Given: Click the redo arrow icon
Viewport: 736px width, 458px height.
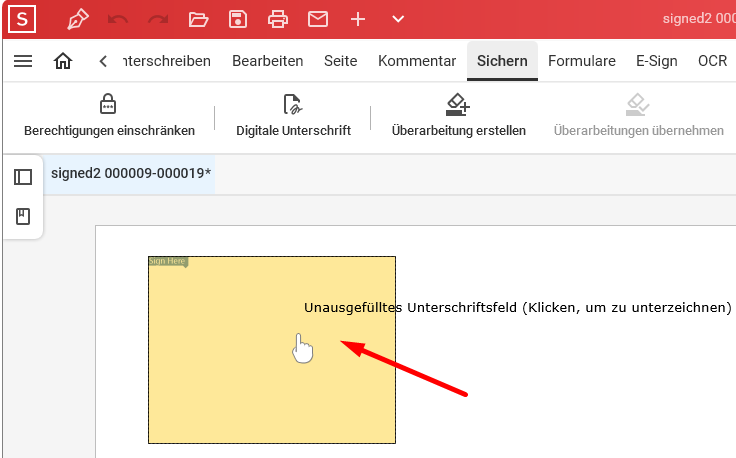Looking at the screenshot, I should click(158, 19).
